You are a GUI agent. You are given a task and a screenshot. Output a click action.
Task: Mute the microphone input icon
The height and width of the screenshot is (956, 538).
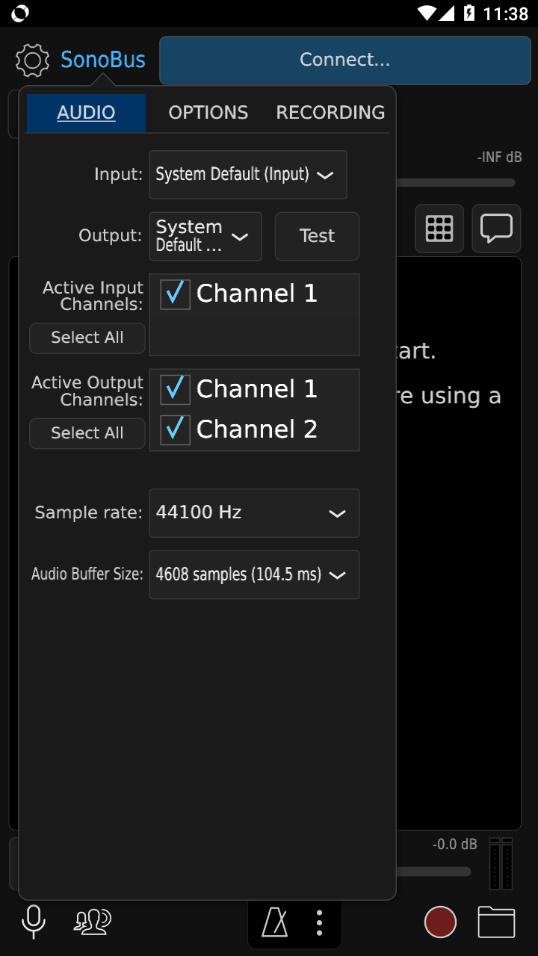34,921
